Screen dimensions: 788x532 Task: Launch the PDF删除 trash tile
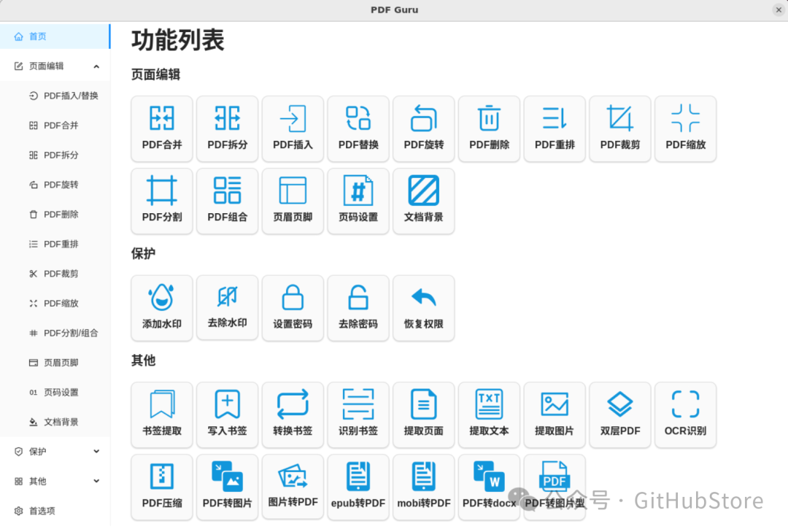489,128
